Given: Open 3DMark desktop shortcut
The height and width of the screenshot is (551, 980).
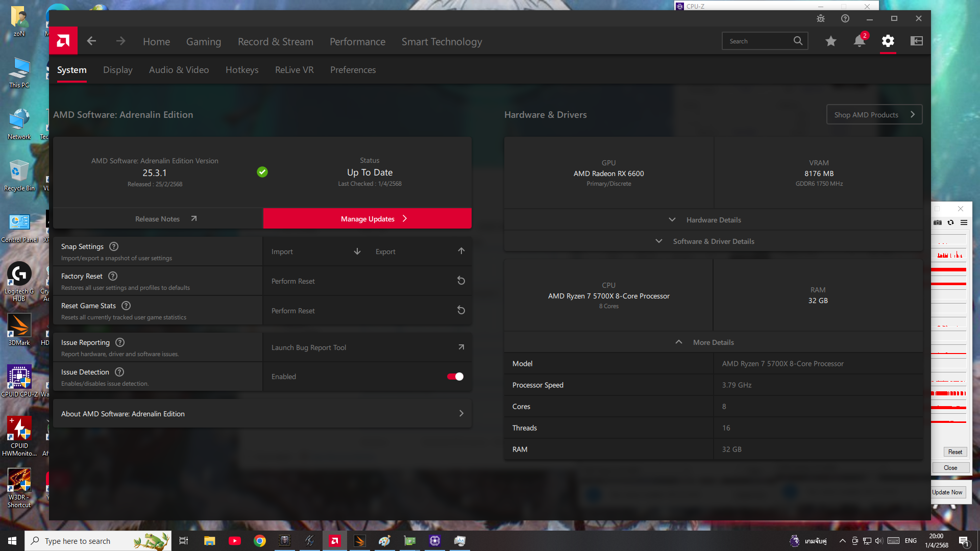Looking at the screenshot, I should 19,330.
